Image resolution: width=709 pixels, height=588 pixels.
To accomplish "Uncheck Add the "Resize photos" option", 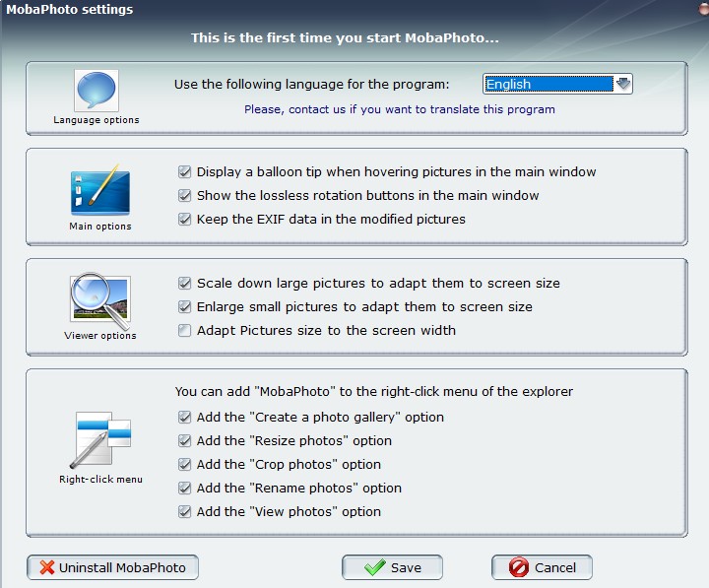I will (x=184, y=440).
